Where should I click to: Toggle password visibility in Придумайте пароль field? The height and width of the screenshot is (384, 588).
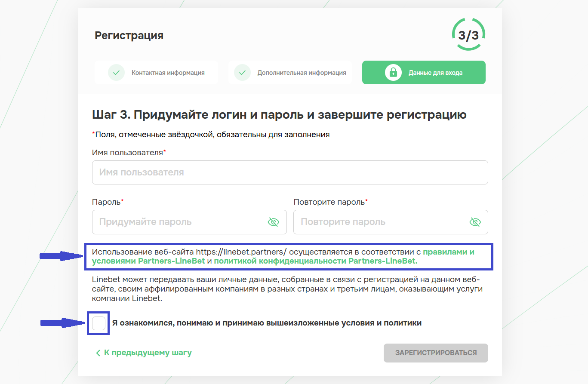tap(274, 222)
